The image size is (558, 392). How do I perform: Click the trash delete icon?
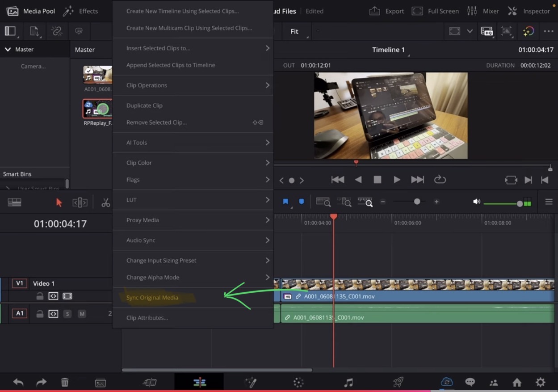tap(65, 382)
